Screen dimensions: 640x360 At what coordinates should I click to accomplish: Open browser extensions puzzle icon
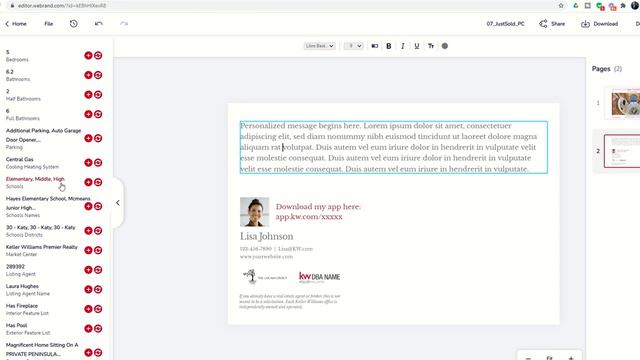coord(623,6)
